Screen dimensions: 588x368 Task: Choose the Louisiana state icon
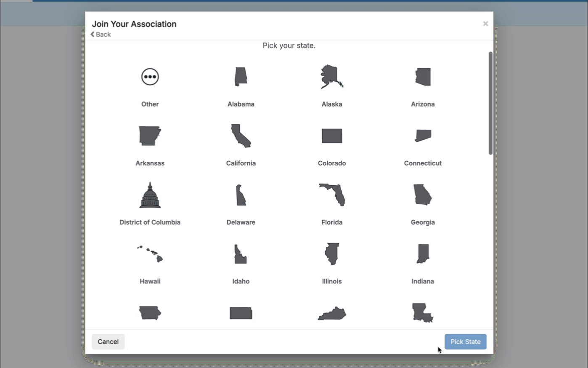tap(422, 313)
